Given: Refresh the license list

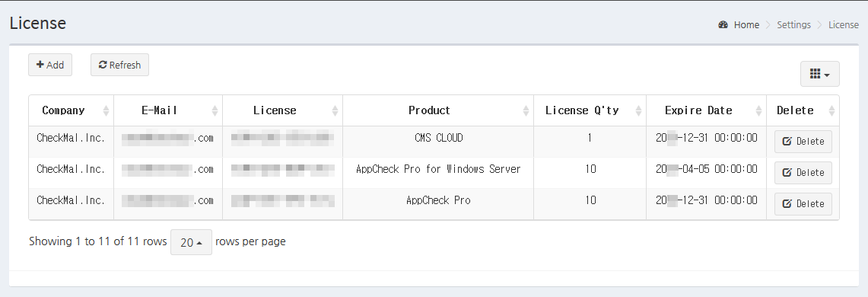Looking at the screenshot, I should point(119,65).
